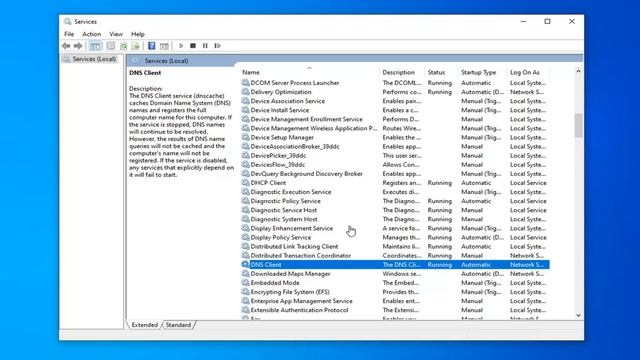Click the Forward arrow toolbar icon
This screenshot has height=360, width=640.
click(x=78, y=46)
